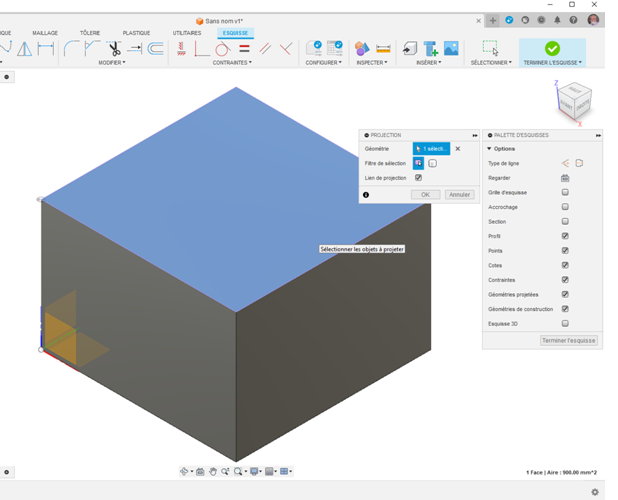The height and width of the screenshot is (500, 618).
Task: Click the Insert Canvas image icon
Action: click(x=451, y=49)
